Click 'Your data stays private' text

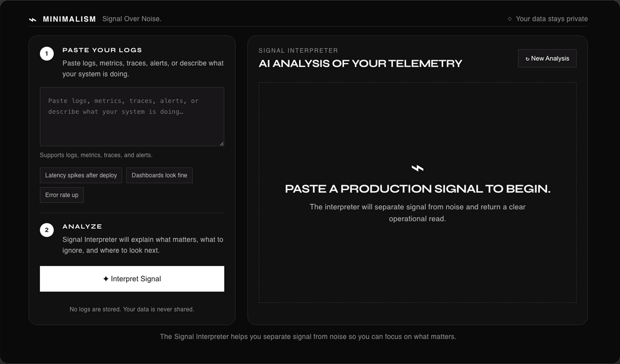552,19
